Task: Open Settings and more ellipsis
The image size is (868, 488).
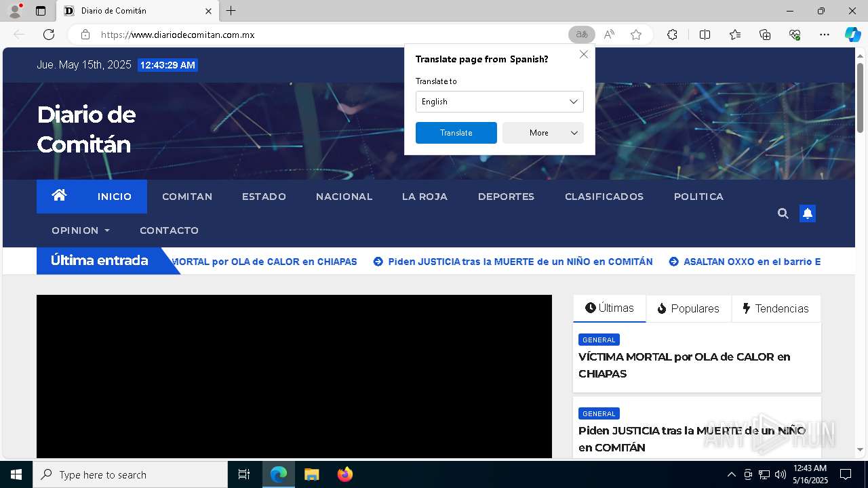Action: 825,35
